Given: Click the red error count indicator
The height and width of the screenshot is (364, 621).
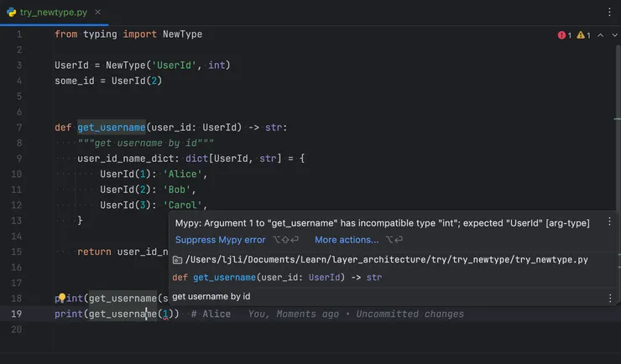Looking at the screenshot, I should tap(564, 35).
